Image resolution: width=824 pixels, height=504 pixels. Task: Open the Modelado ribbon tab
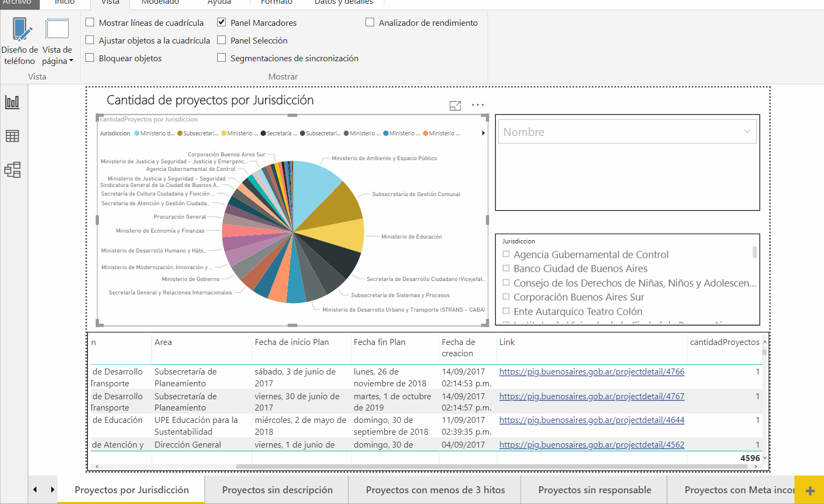(x=160, y=3)
